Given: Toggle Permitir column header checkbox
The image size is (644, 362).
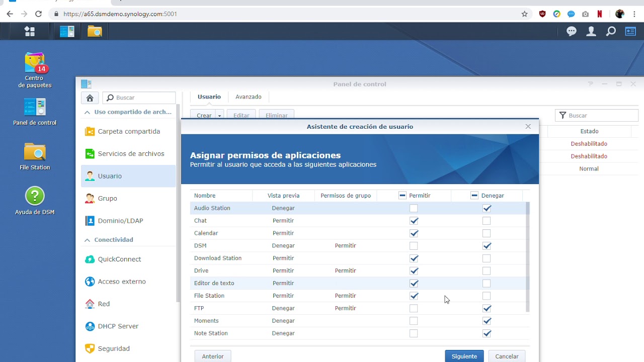Looking at the screenshot, I should 403,196.
